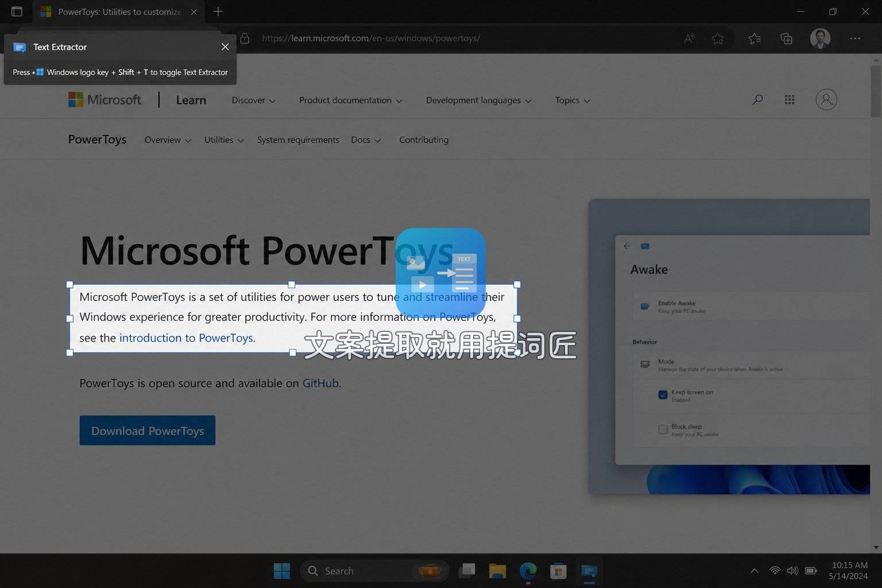Click the site search magnifier icon
Screen dimensions: 882x588
pyautogui.click(x=757, y=100)
